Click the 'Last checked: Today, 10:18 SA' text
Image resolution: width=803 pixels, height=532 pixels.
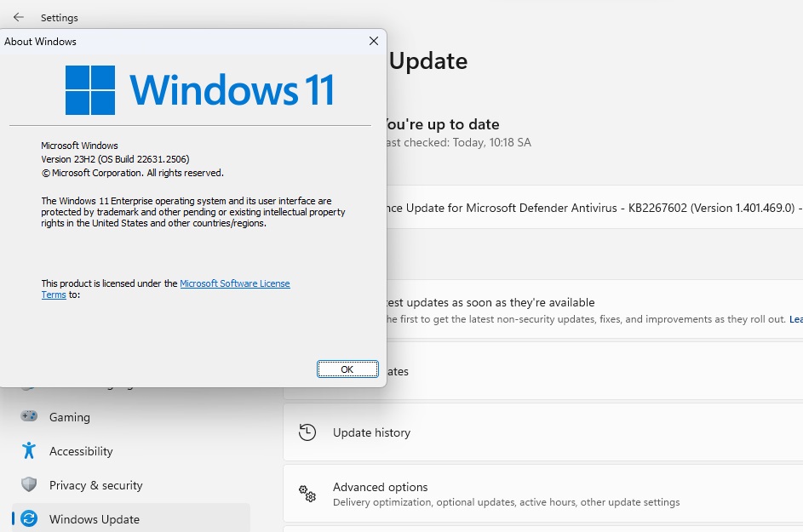pyautogui.click(x=457, y=142)
